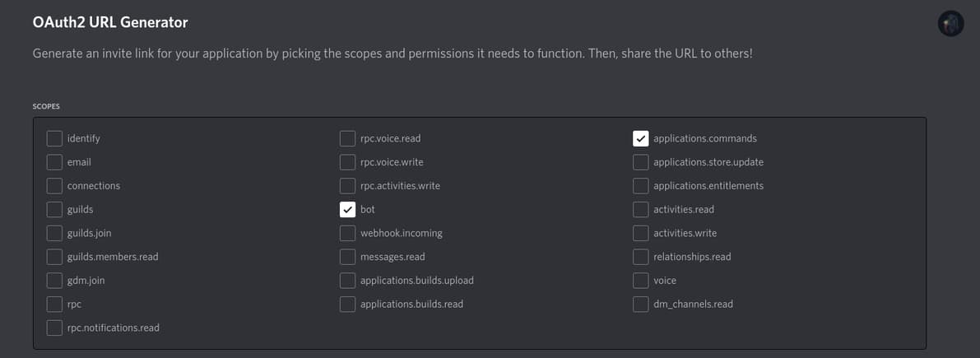
Task: Click the user avatar icon
Action: point(950,24)
